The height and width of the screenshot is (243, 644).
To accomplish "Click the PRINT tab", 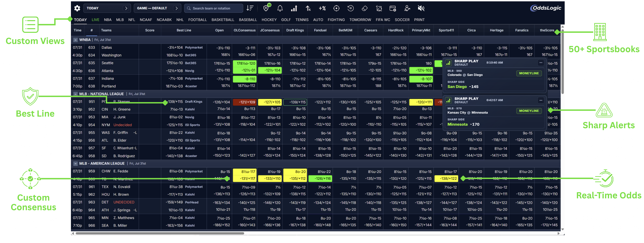I will coord(419,20).
